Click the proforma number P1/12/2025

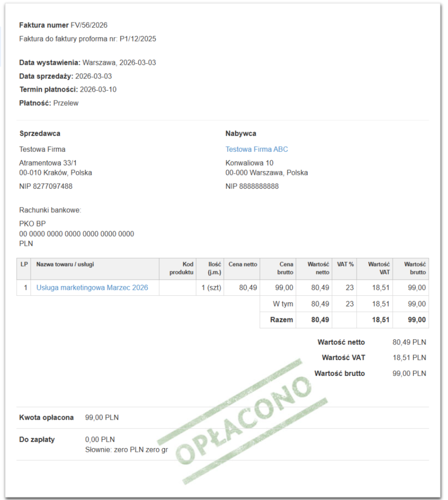coord(138,39)
